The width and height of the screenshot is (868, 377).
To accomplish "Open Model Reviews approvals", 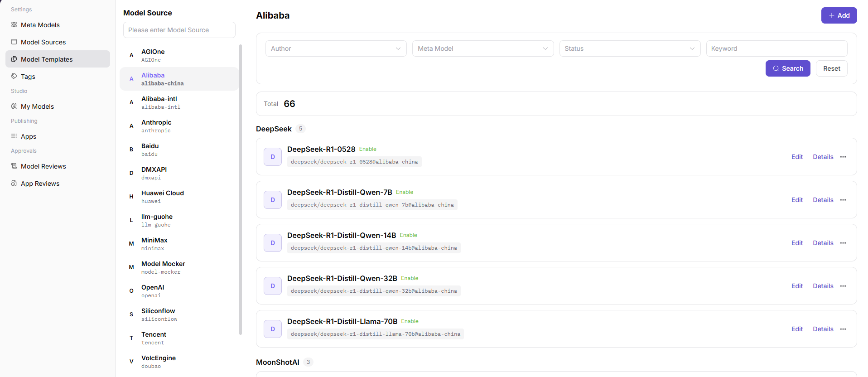I will (58, 166).
